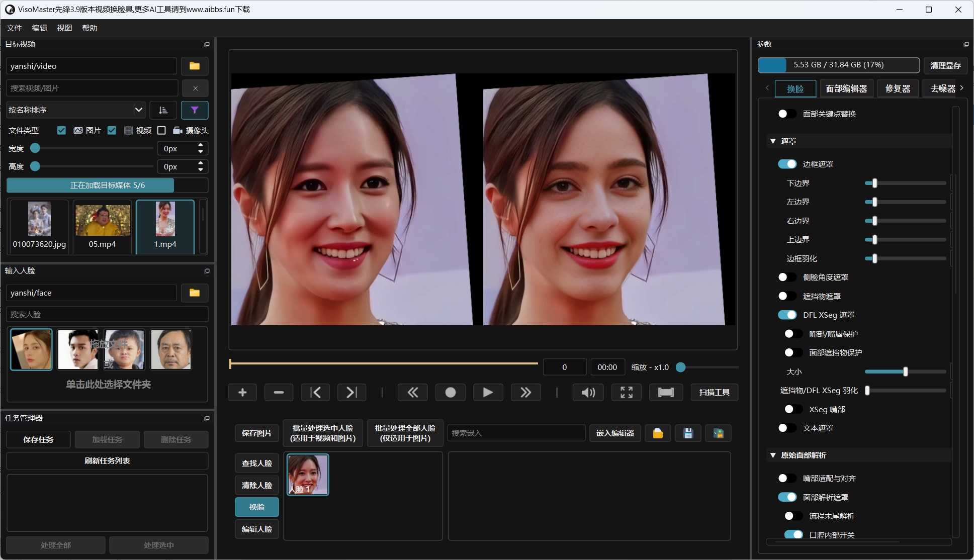The image size is (974, 560).
Task: Select the 05.mp4 video thumbnail
Action: [x=102, y=226]
